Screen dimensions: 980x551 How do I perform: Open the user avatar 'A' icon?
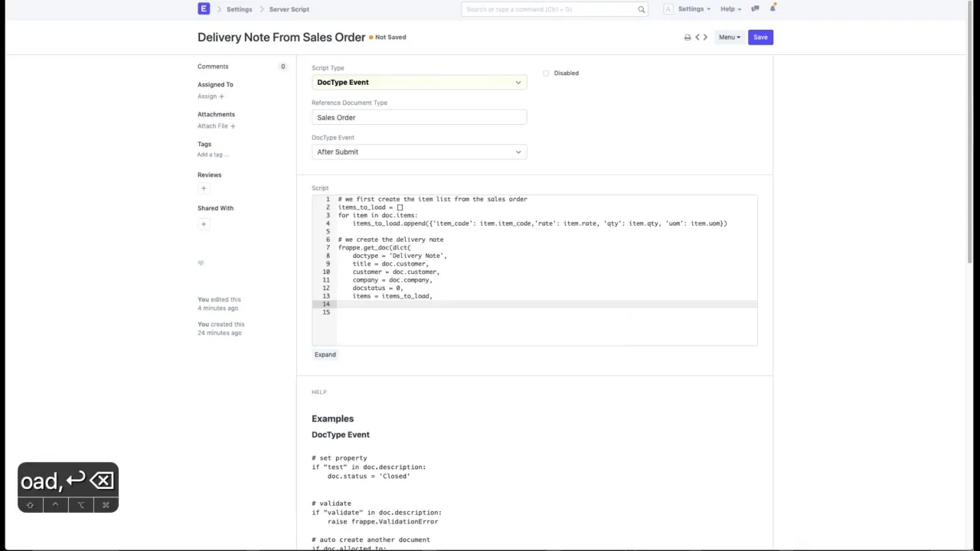point(668,9)
